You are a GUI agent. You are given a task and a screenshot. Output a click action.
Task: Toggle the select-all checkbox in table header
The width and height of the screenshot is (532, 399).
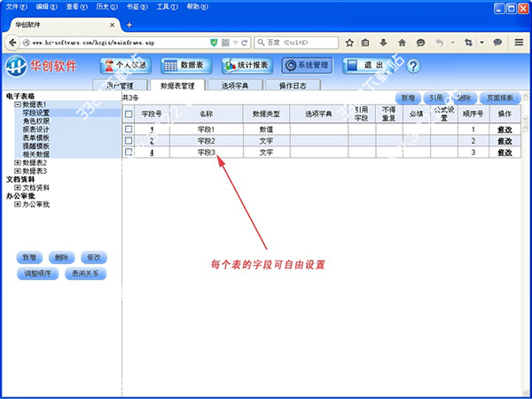tap(129, 114)
